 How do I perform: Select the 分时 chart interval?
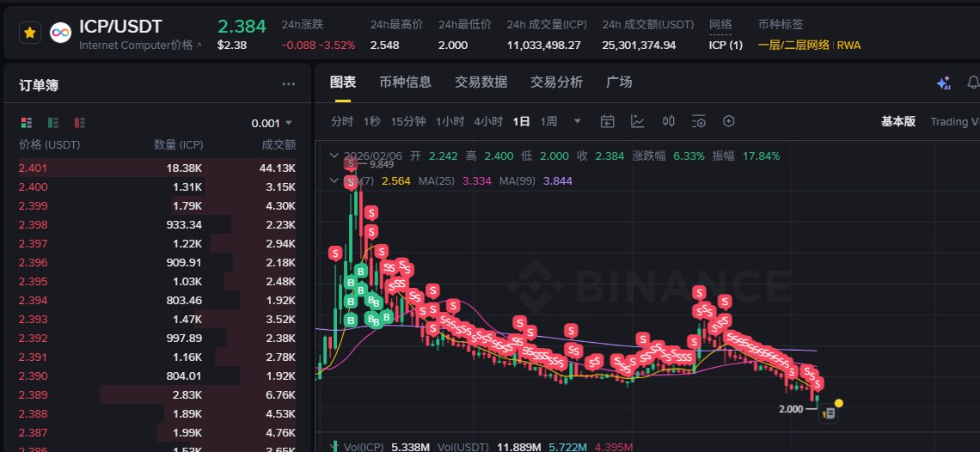[342, 121]
